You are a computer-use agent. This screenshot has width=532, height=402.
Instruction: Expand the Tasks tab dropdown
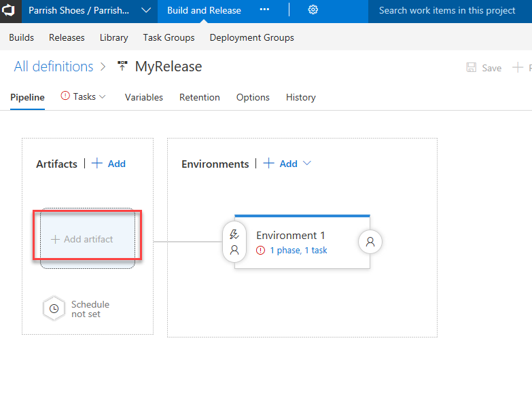tap(103, 97)
